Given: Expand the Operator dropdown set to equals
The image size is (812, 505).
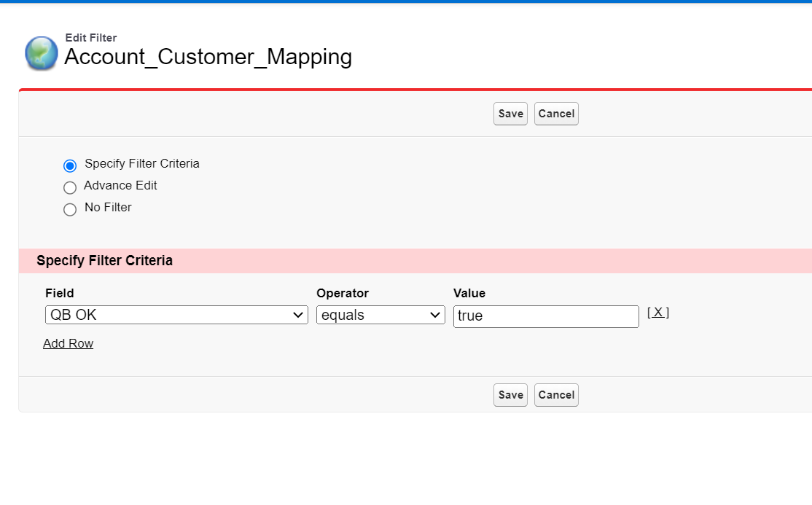Looking at the screenshot, I should coord(380,316).
